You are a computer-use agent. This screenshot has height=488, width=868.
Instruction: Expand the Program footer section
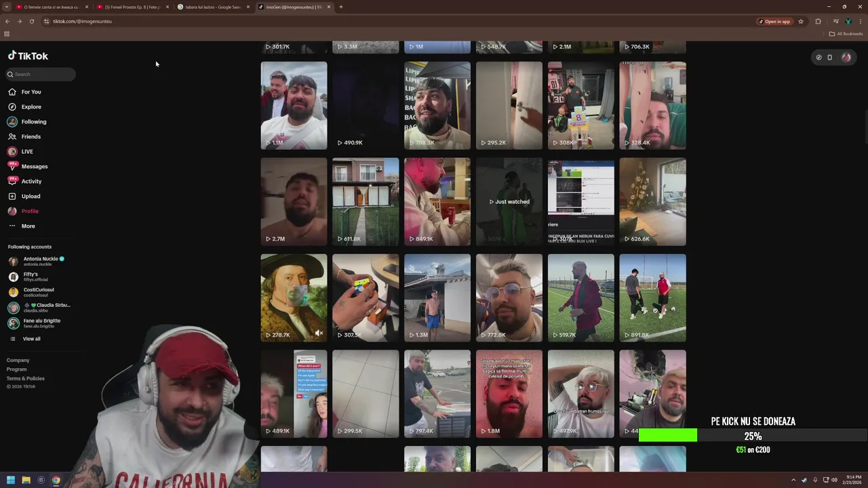click(17, 369)
